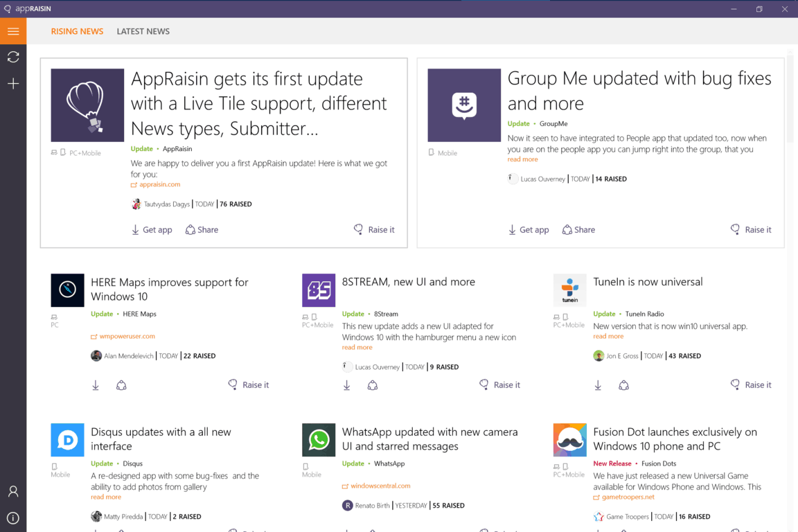Screen dimensions: 798x532
Task: Open Group Me updated headline
Action: click(639, 91)
